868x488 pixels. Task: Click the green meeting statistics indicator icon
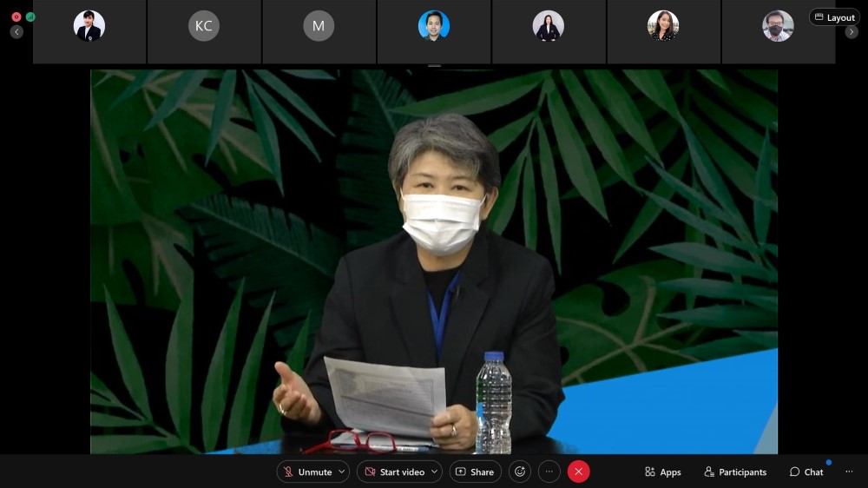[x=30, y=17]
